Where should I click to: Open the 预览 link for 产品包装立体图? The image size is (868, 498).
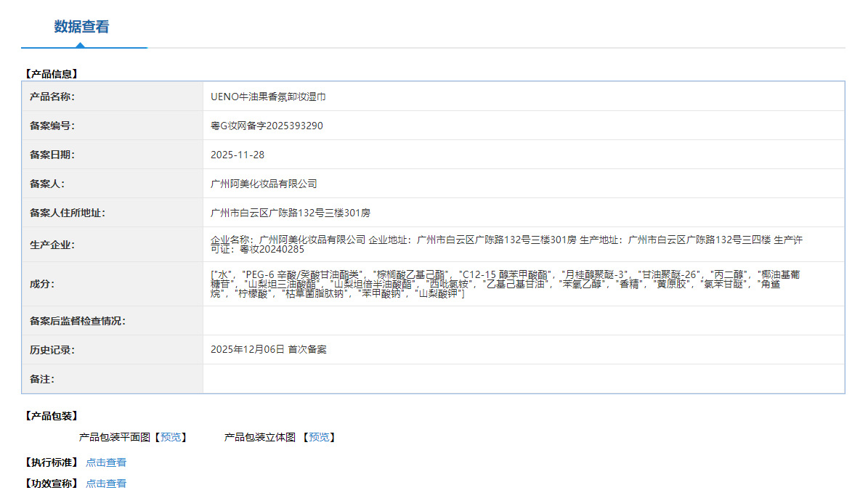click(320, 437)
